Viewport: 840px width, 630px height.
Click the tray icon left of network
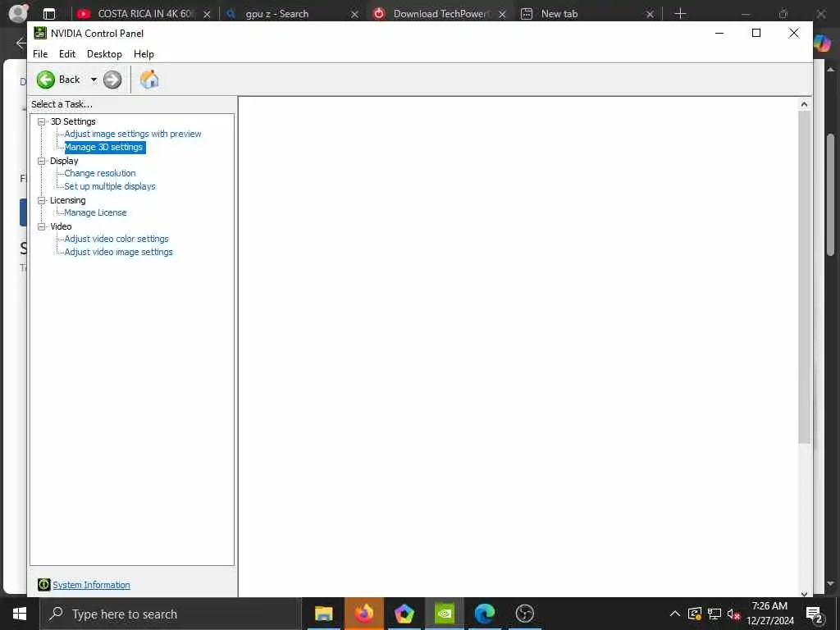(695, 614)
